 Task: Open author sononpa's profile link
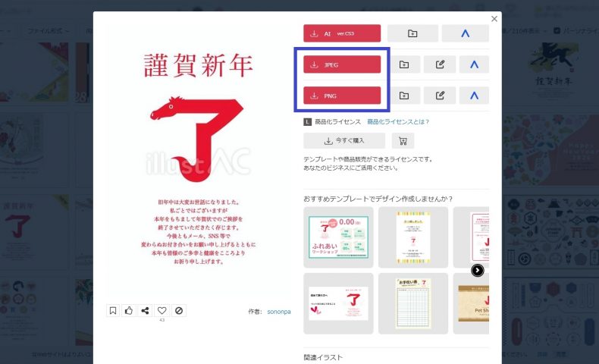tap(278, 312)
